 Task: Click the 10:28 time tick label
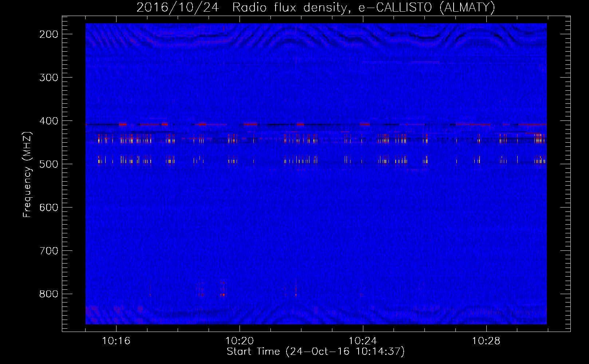coord(486,341)
